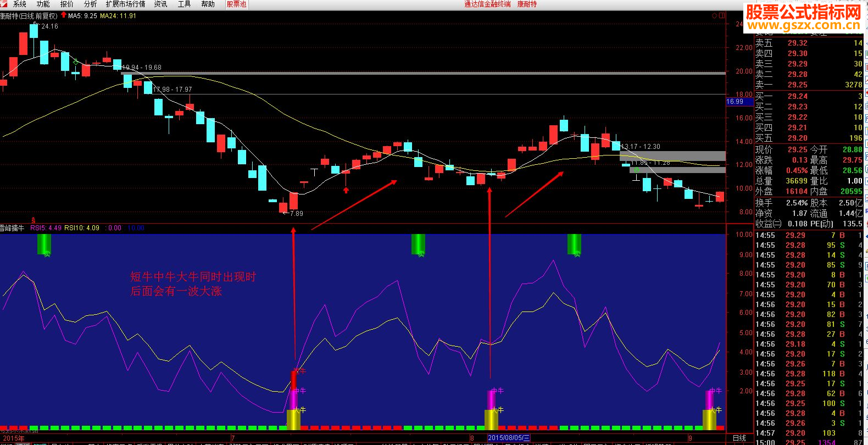The height and width of the screenshot is (445, 868).
Task: Click the diamond icon above the price axis
Action: (713, 16)
